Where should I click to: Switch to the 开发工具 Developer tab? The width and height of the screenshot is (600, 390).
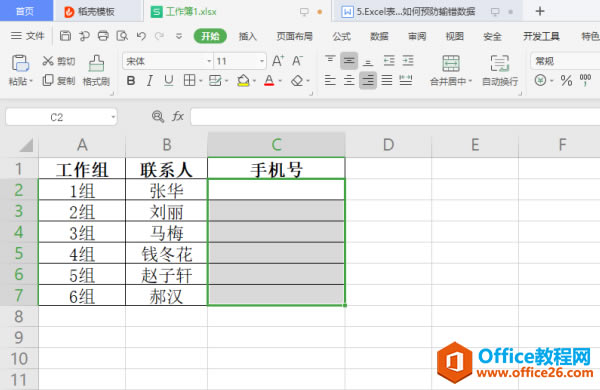coord(541,36)
